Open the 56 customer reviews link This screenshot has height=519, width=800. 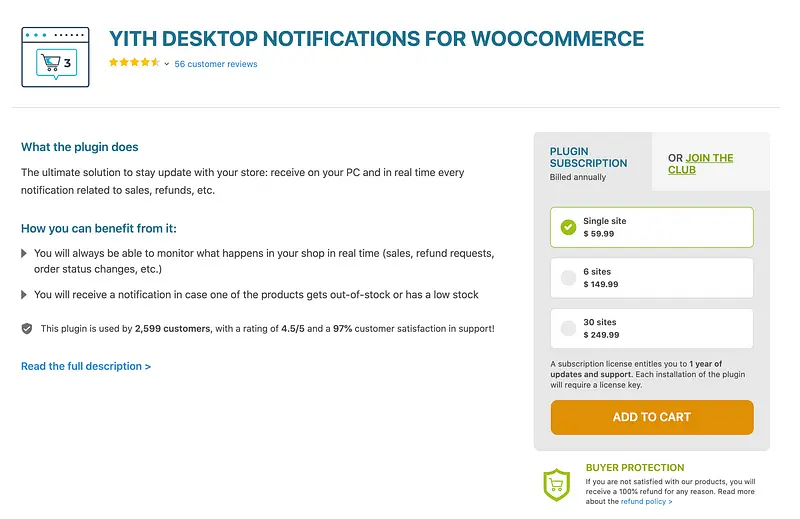[216, 64]
